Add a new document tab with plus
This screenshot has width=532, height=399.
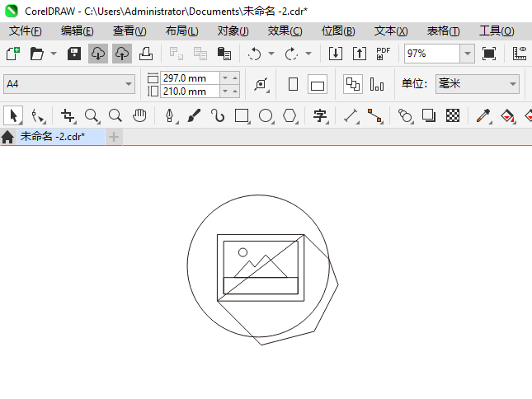[x=114, y=137]
